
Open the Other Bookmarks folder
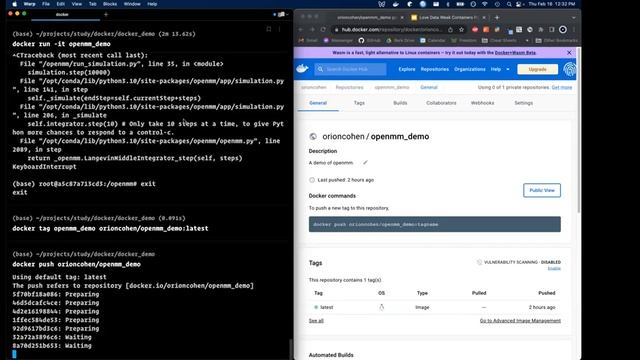click(x=556, y=40)
